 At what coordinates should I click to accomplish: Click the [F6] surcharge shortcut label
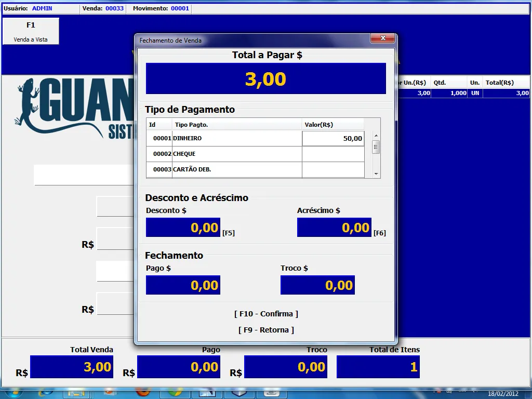pos(380,233)
